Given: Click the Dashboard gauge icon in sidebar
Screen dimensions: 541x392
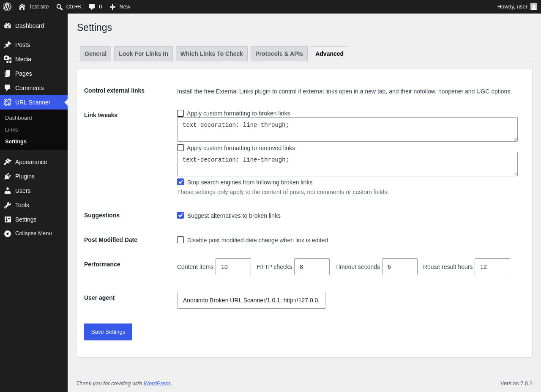Looking at the screenshot, I should coord(8,26).
